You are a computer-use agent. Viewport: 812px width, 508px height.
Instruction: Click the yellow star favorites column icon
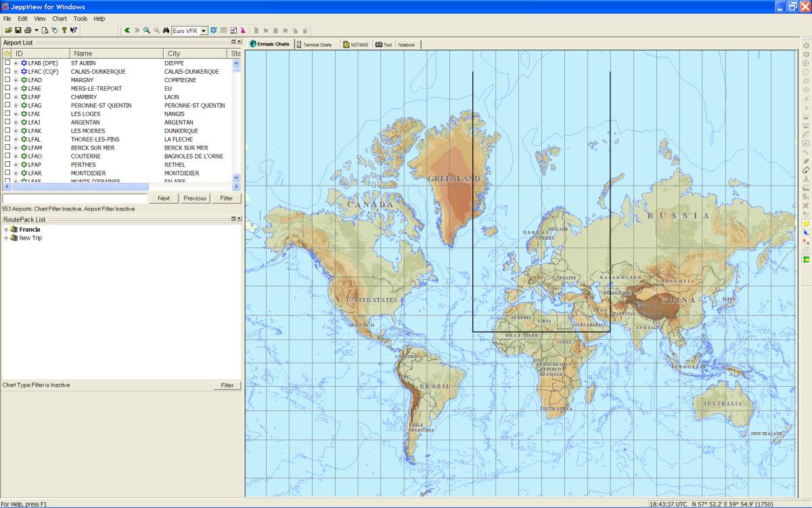pos(7,54)
